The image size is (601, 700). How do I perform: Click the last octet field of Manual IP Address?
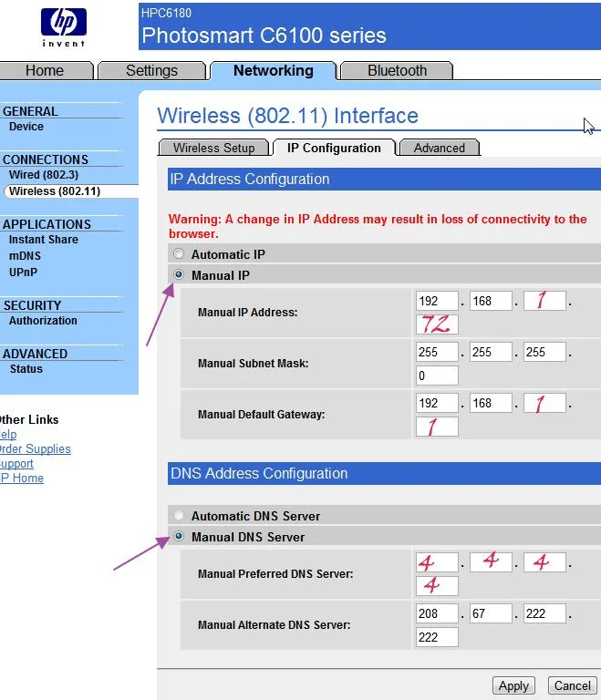[x=437, y=324]
